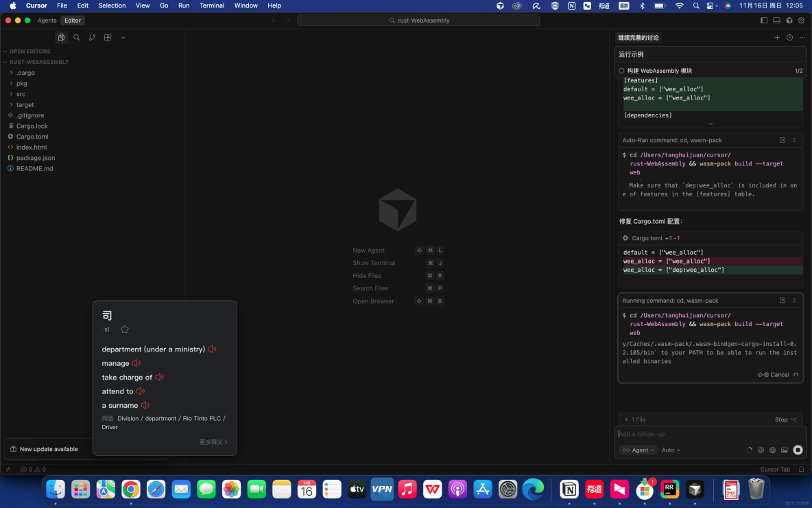Open the Auto model dropdown
Viewport: 812px width, 508px height.
coord(670,450)
